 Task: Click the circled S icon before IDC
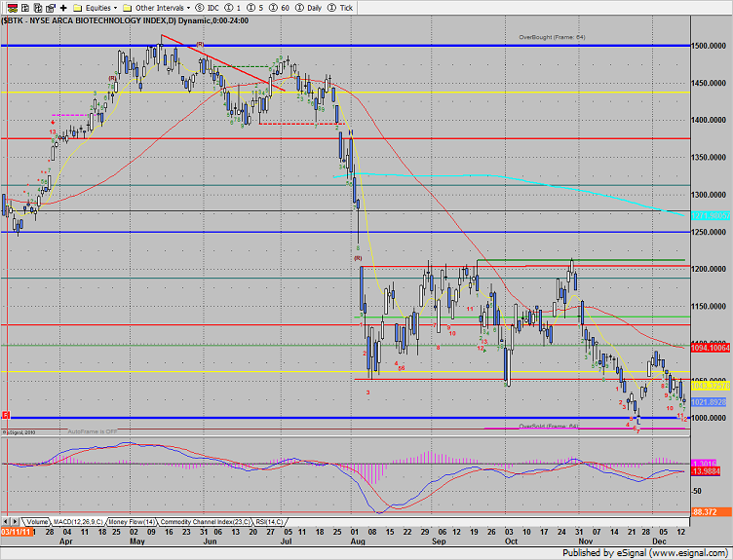[200, 8]
